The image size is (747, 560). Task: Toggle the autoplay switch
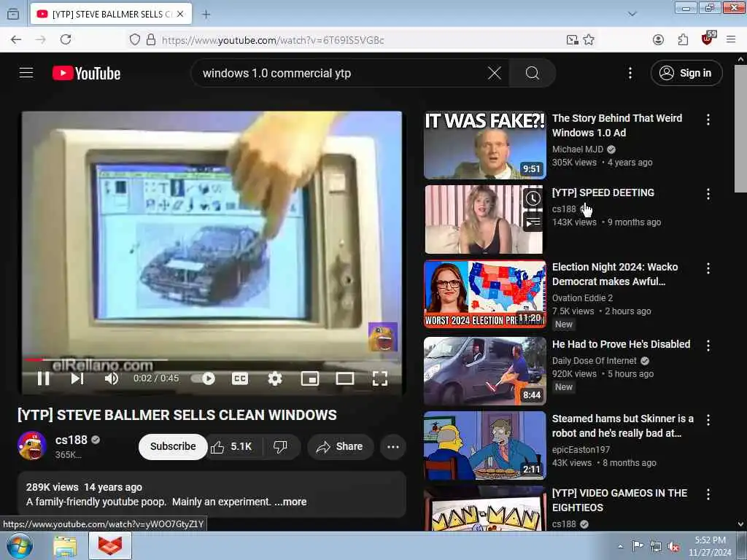pos(204,378)
